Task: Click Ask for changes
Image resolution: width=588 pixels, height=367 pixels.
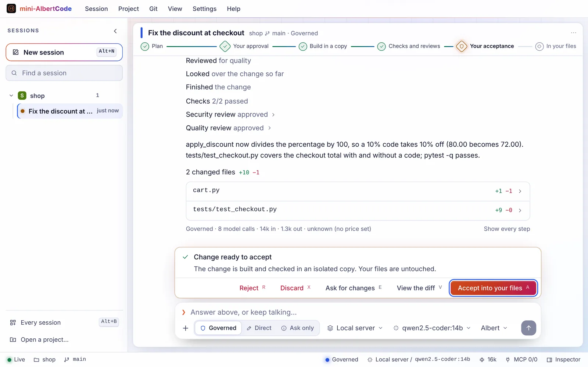Action: click(x=354, y=288)
